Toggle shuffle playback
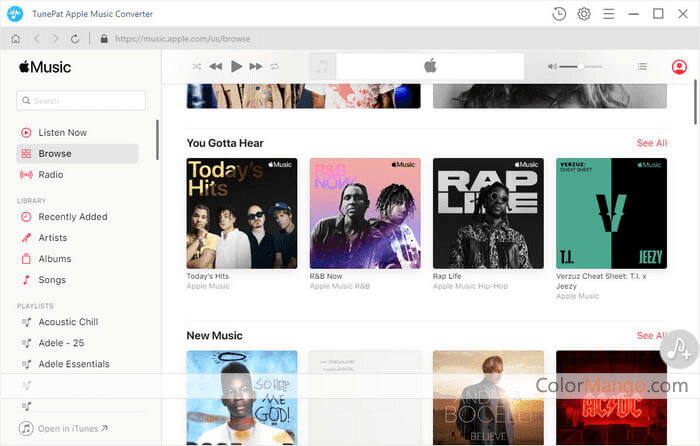Viewport: 700px width, 446px height. coord(196,67)
